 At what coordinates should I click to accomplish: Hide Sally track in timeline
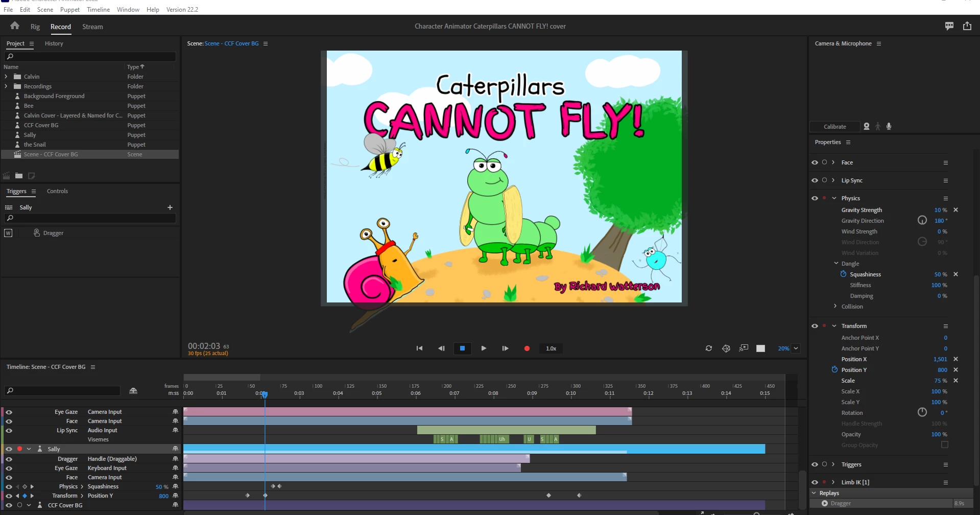9,449
